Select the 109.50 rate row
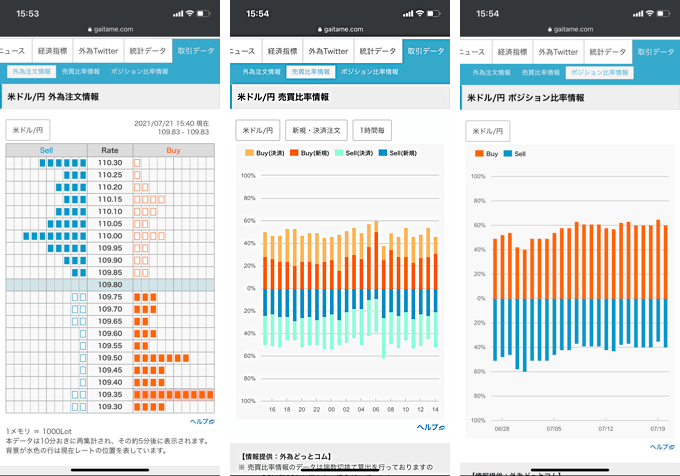This screenshot has height=476, width=680. 110,358
